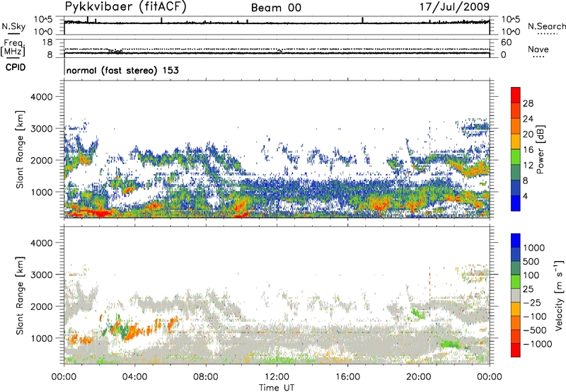This screenshot has height=392, width=566.
Task: Click the '4' tick on the power scale
Action: click(525, 196)
